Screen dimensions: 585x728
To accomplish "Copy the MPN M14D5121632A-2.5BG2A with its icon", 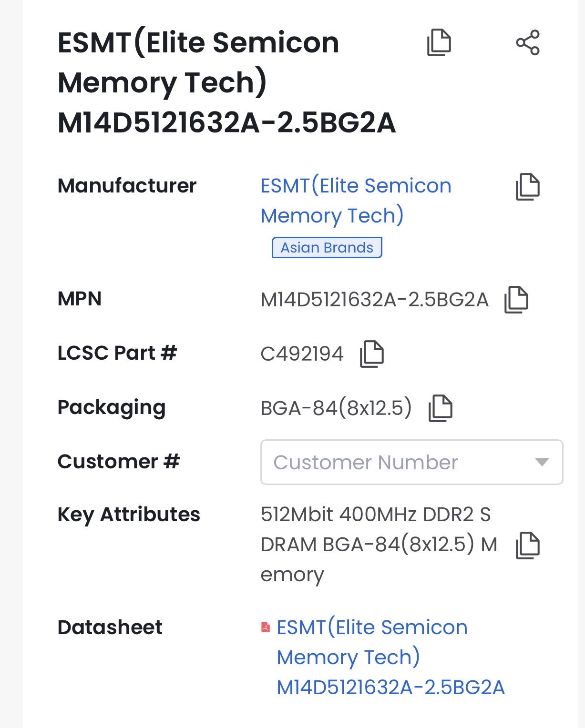I will click(516, 300).
